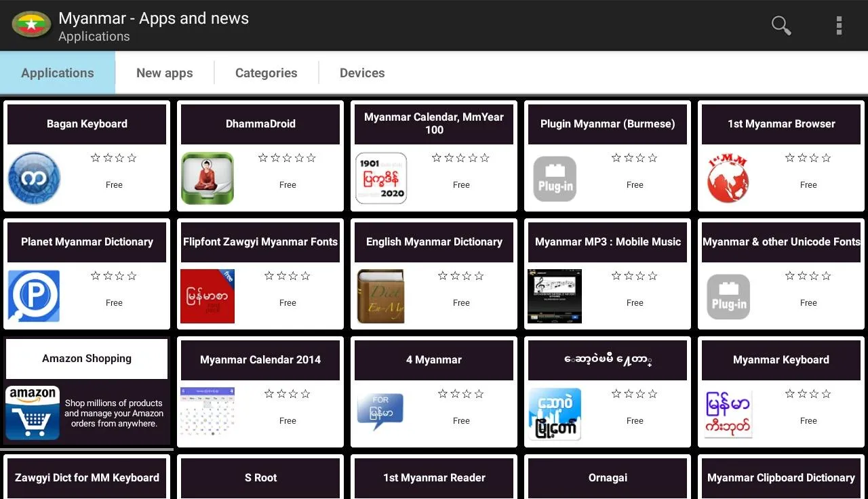Open the three-dot overflow menu
This screenshot has width=868, height=499.
click(839, 26)
